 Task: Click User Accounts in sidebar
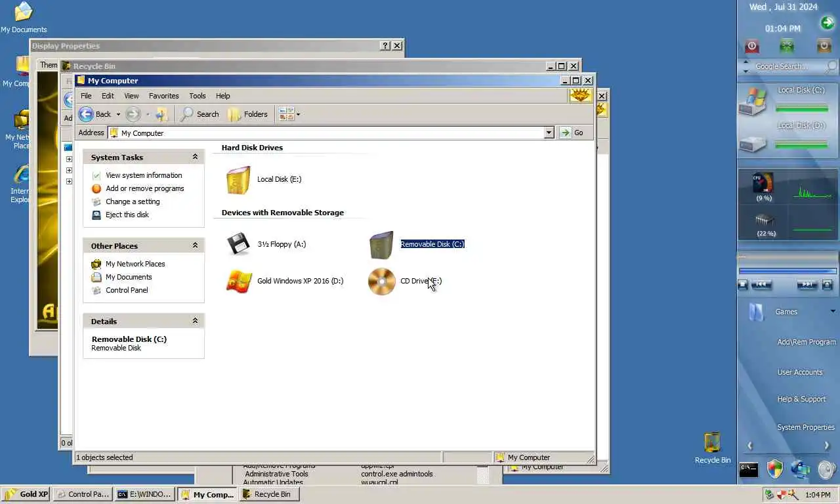800,372
